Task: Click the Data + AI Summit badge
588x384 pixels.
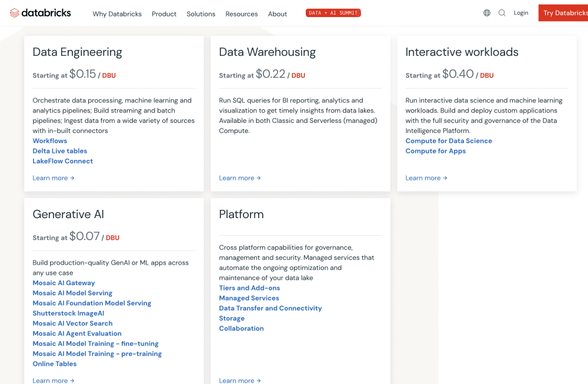Action: tap(333, 13)
